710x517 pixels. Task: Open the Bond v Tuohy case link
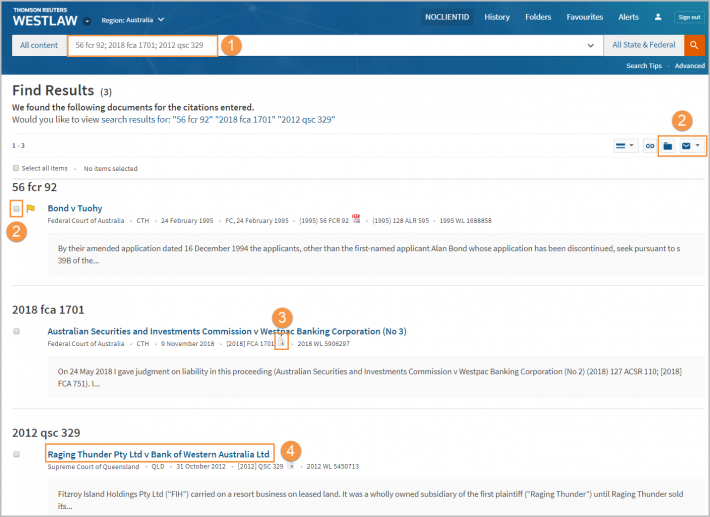[75, 208]
